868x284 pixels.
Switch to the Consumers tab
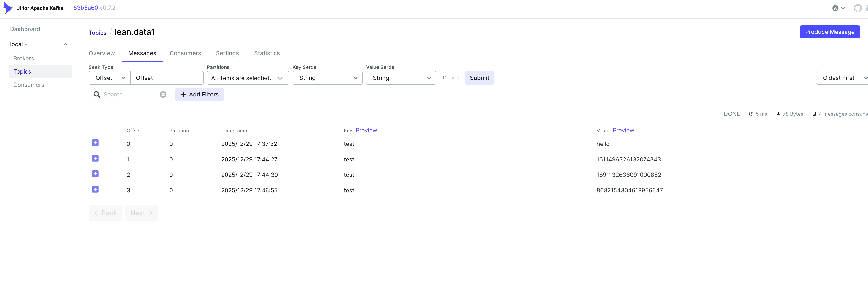tap(185, 53)
